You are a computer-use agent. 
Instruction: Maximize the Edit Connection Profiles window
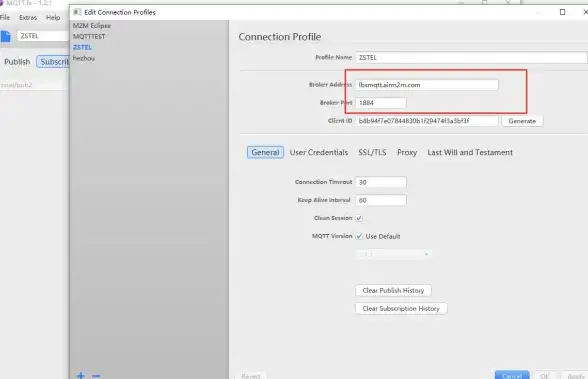(x=562, y=12)
